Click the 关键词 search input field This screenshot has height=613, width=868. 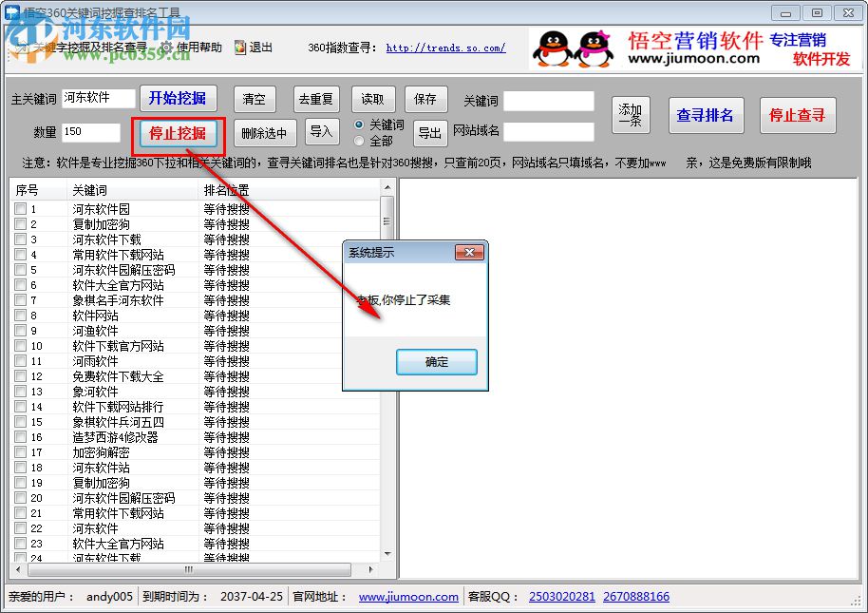(x=549, y=101)
